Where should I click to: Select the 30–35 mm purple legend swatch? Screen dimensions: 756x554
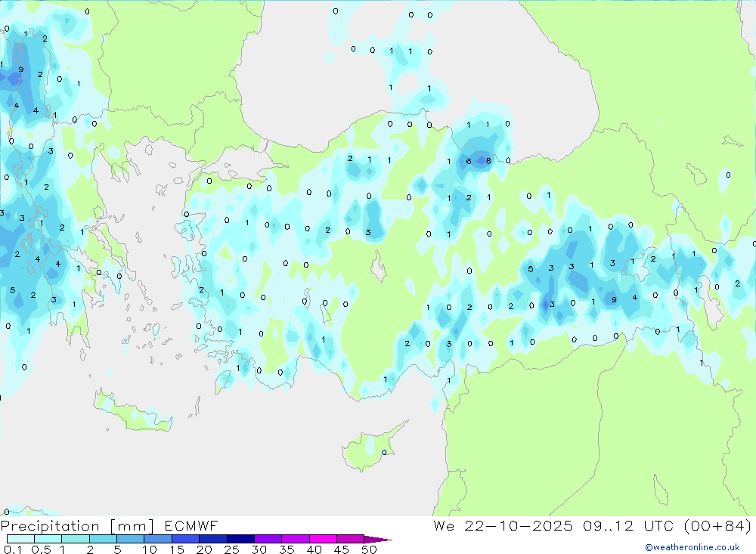[x=268, y=539]
